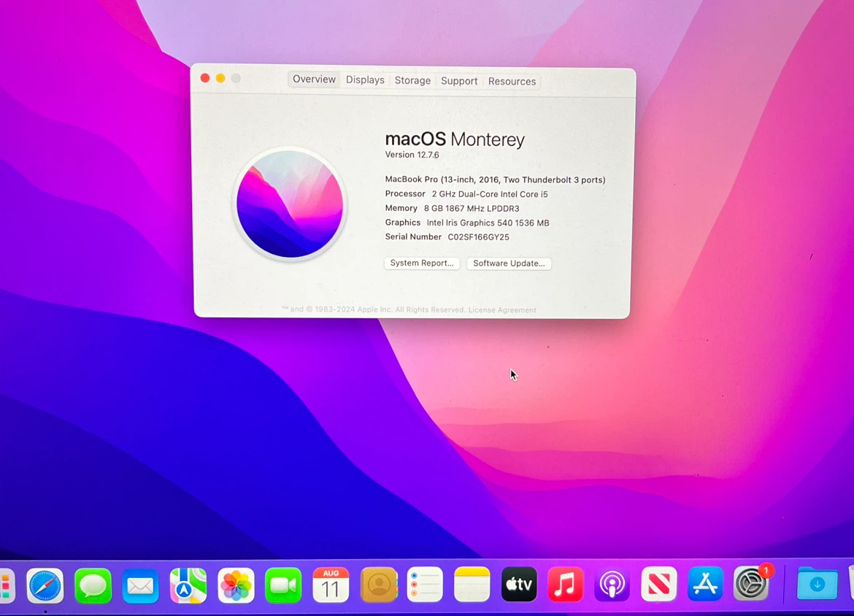Screen dimensions: 854x616
Task: Click the macOS Monterey title
Action: [455, 139]
